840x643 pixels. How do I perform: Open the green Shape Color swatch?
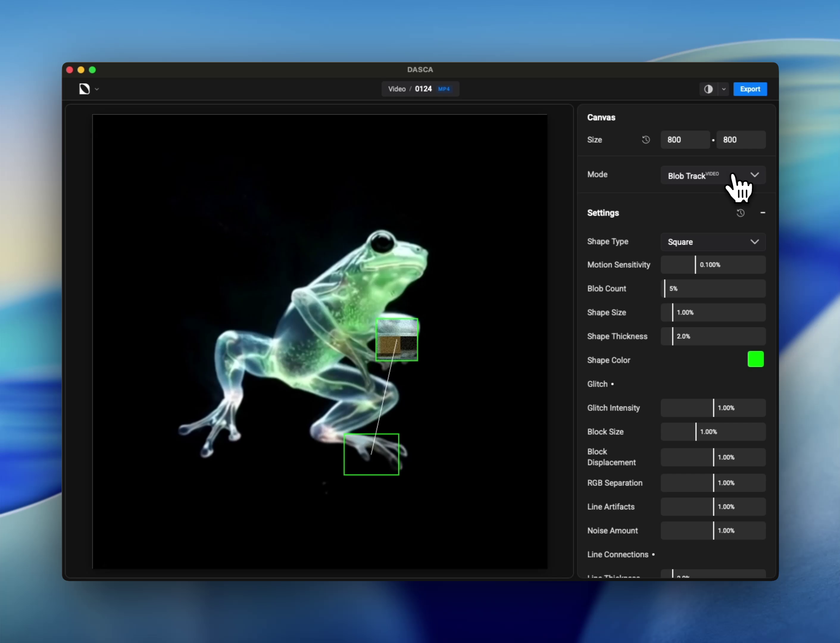pos(755,359)
